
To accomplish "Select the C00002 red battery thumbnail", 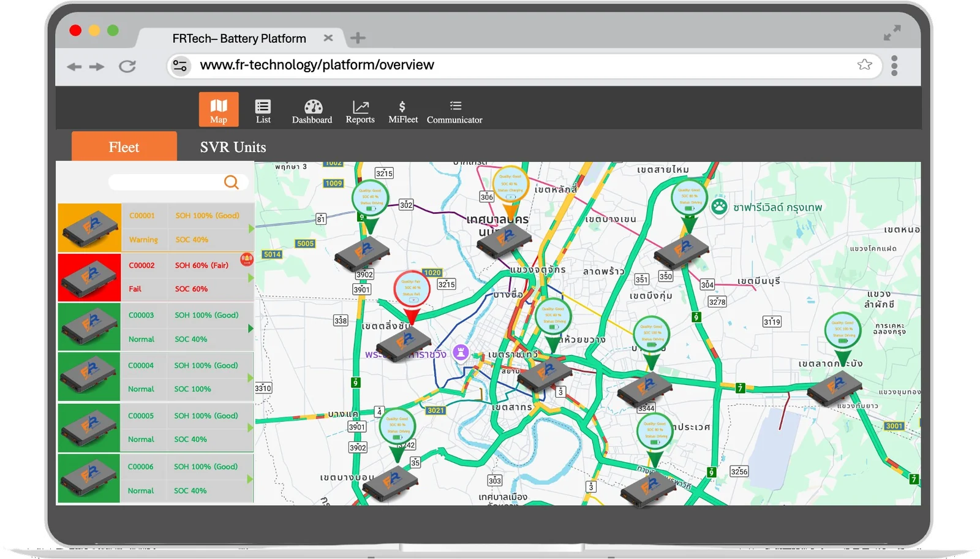I will (89, 278).
